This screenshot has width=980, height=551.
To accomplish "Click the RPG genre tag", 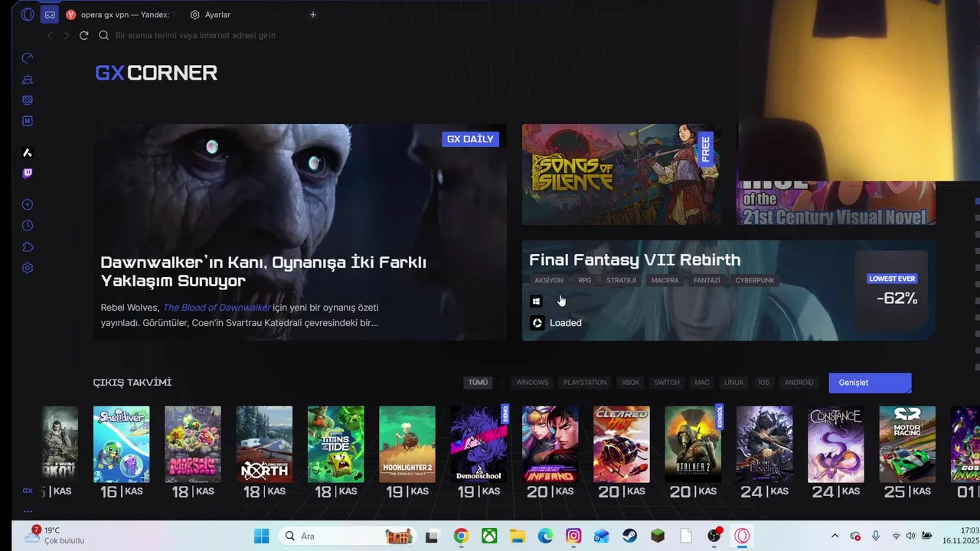I will coord(585,280).
